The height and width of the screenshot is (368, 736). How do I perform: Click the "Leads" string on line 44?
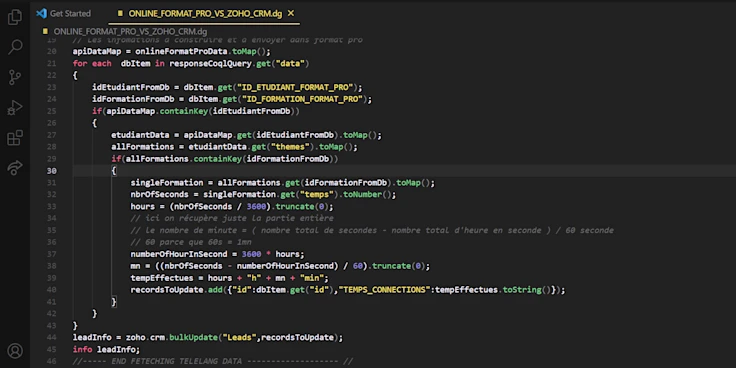coord(239,337)
